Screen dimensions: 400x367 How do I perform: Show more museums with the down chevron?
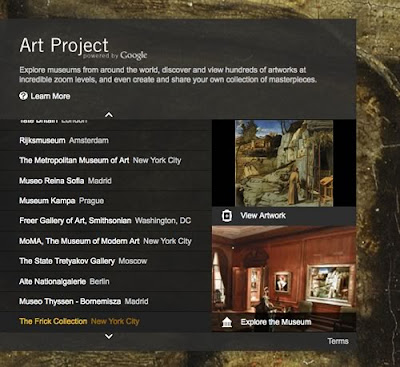[109, 336]
